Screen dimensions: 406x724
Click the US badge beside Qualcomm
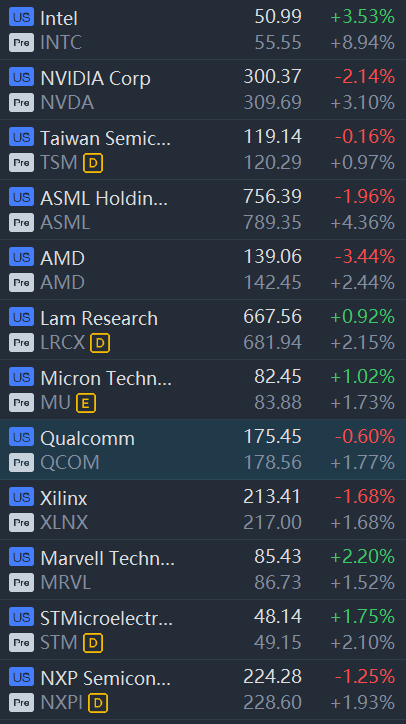tap(21, 437)
